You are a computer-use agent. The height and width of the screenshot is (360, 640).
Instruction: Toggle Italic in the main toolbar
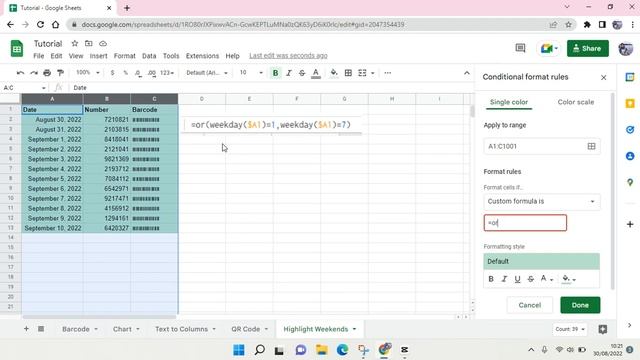pos(289,73)
